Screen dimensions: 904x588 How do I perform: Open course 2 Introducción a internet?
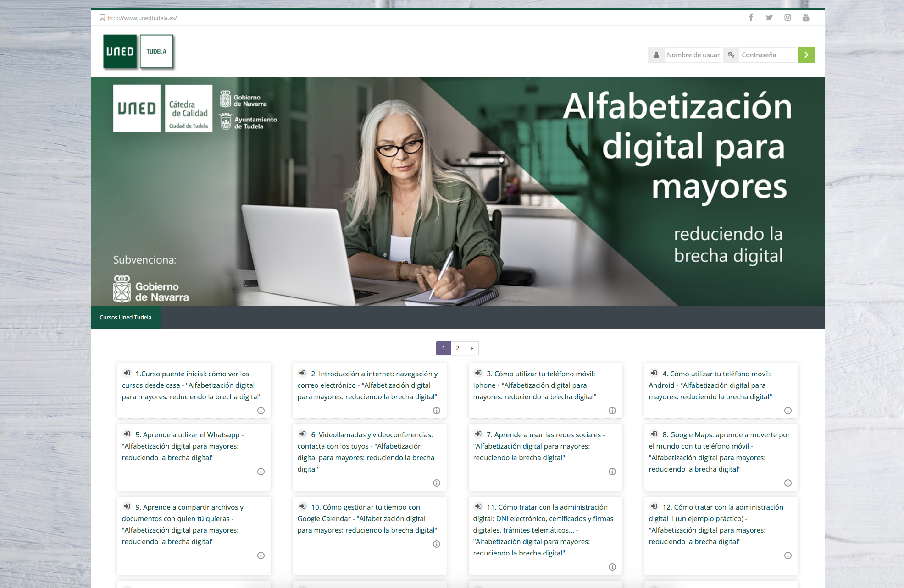(x=367, y=385)
